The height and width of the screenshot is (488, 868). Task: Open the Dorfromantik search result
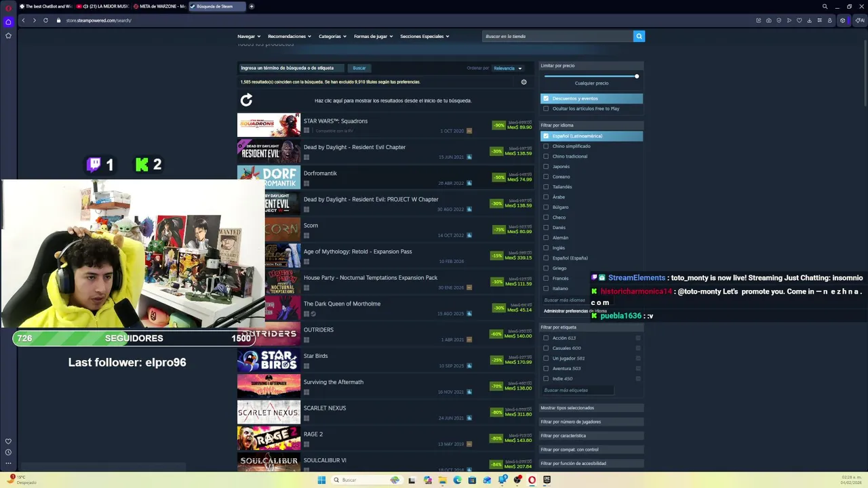pyautogui.click(x=386, y=178)
